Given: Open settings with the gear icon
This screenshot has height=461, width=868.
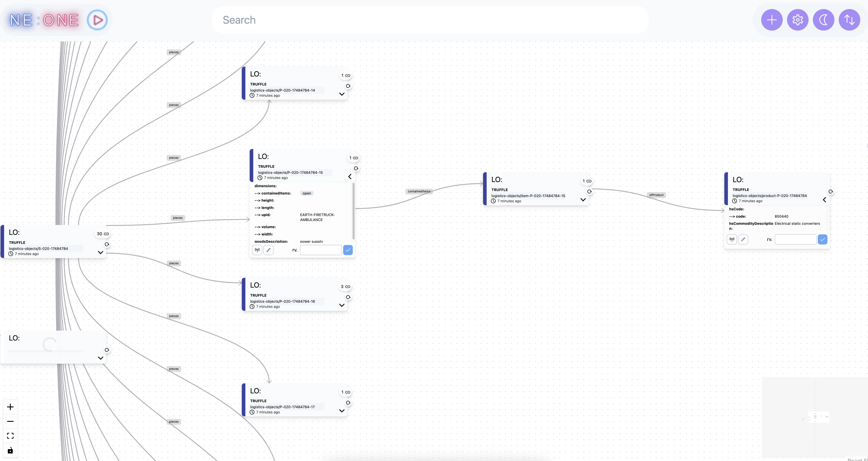Looking at the screenshot, I should 798,20.
